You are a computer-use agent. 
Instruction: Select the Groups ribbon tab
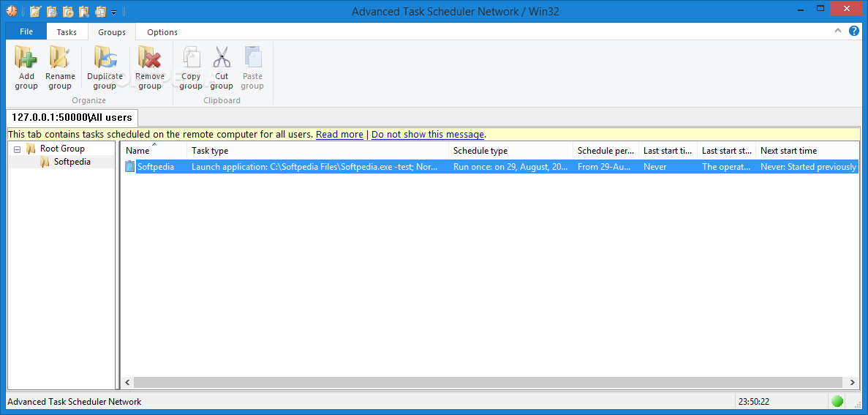[x=112, y=32]
